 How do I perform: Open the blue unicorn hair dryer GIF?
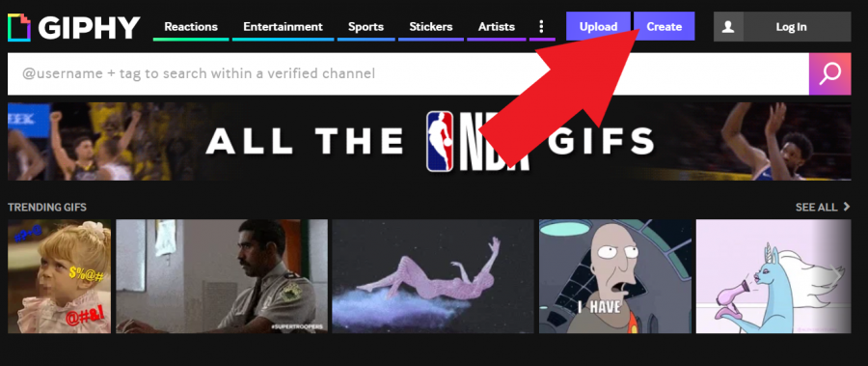click(x=773, y=276)
